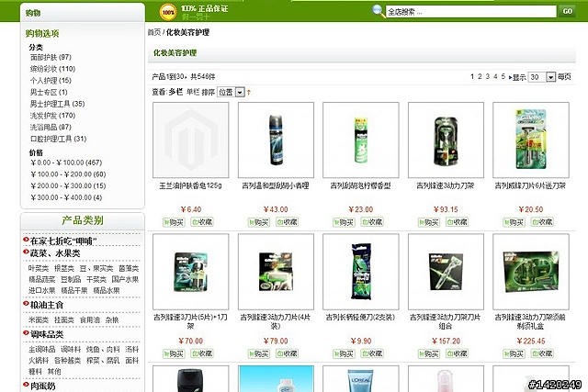Click 收藏 for the ¥79.00 blades

tap(288, 353)
